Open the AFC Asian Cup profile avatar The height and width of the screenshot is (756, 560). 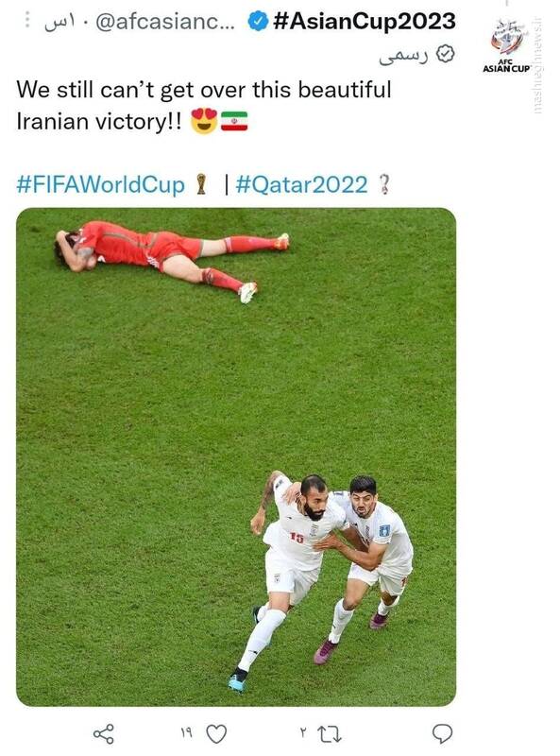click(506, 44)
